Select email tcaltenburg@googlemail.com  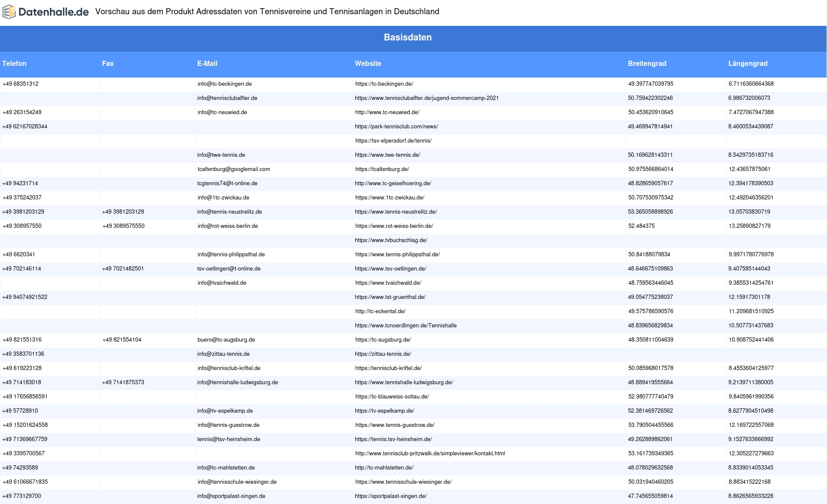tap(234, 169)
